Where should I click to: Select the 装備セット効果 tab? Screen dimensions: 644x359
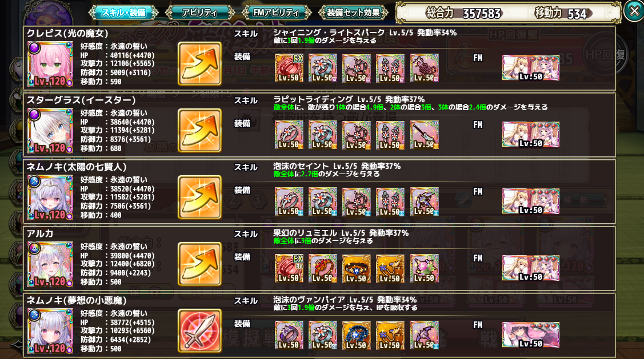click(353, 13)
